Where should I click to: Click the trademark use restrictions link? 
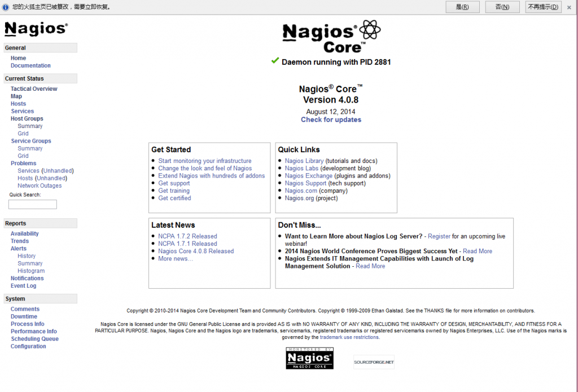click(349, 337)
